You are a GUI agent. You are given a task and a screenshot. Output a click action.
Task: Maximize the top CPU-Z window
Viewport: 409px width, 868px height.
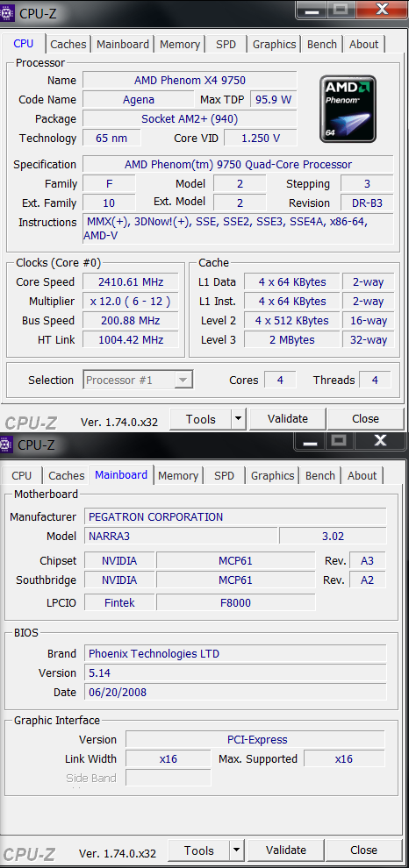point(341,10)
